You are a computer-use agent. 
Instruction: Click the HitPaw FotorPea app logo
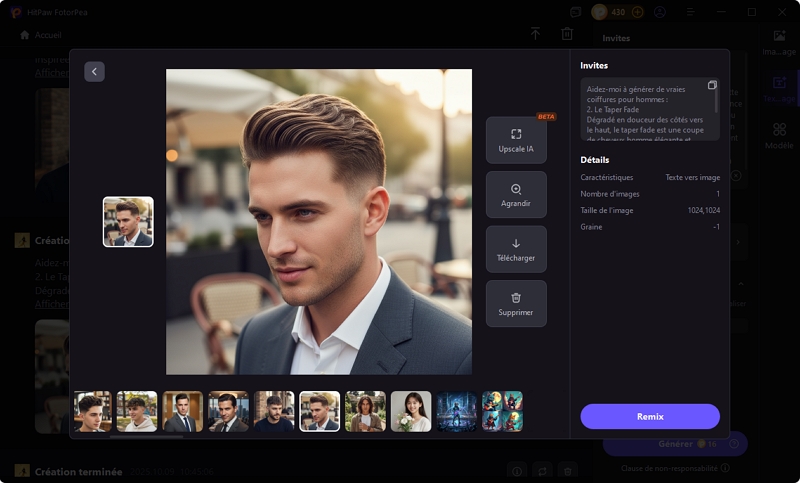click(x=16, y=12)
